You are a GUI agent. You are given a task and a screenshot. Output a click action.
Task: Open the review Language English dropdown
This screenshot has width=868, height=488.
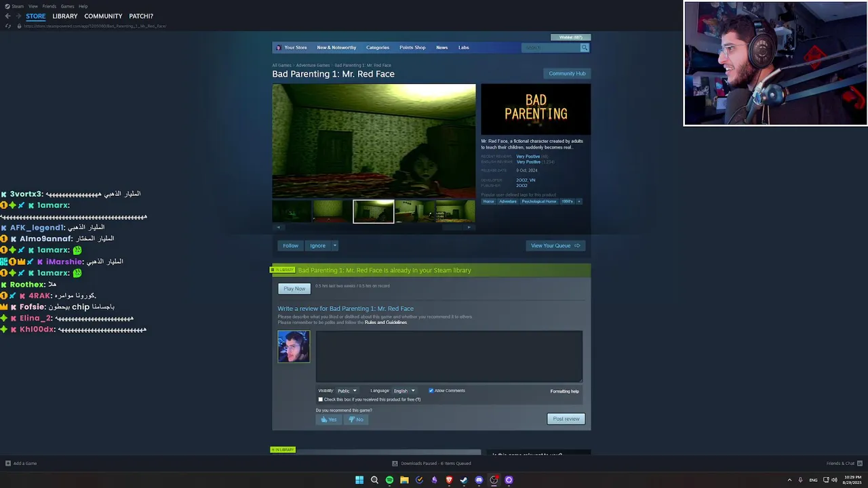[404, 390]
